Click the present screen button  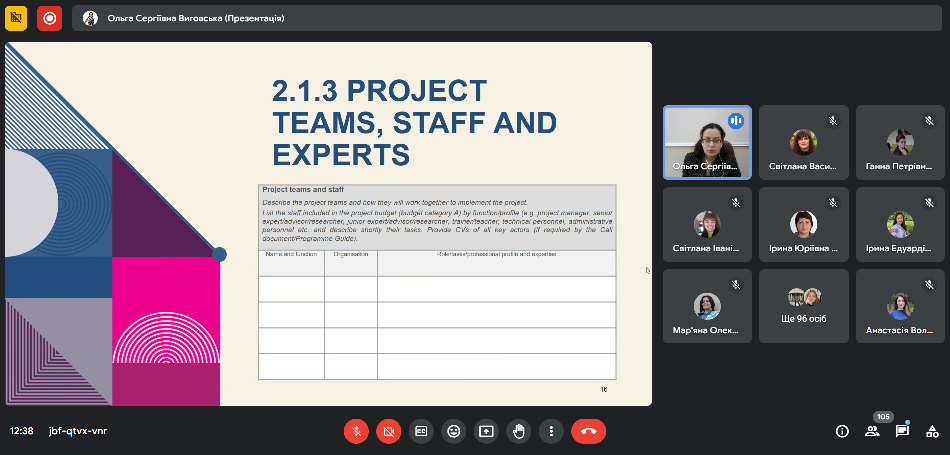(486, 431)
